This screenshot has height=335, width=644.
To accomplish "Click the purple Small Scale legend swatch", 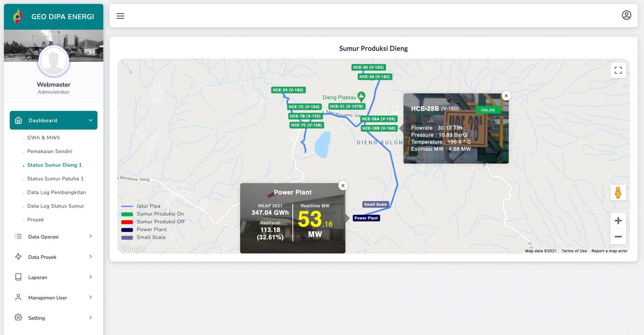I will point(127,238).
